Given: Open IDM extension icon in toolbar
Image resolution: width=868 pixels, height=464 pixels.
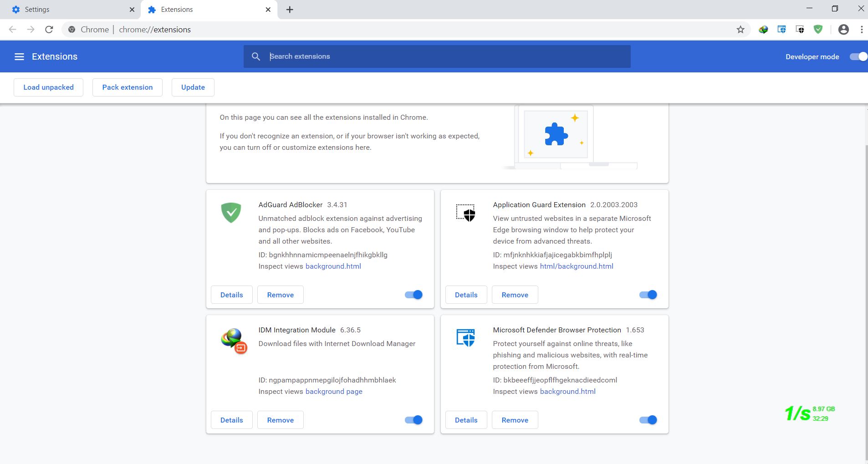Looking at the screenshot, I should tap(763, 30).
